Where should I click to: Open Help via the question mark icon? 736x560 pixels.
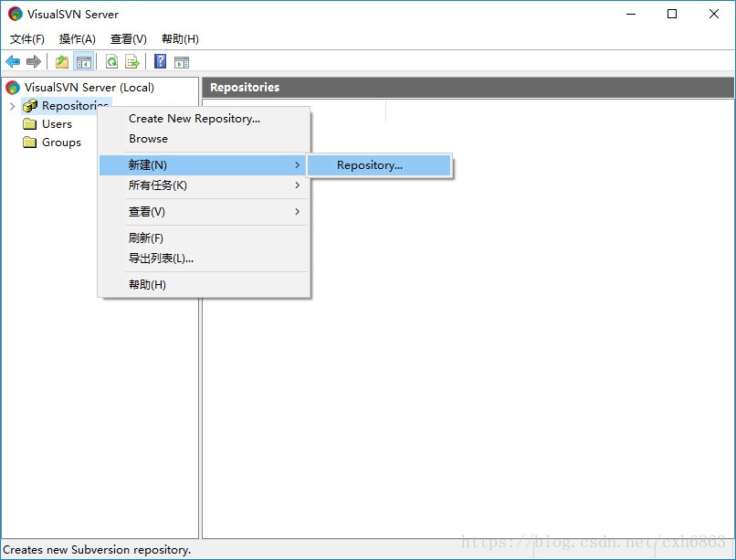[x=160, y=61]
